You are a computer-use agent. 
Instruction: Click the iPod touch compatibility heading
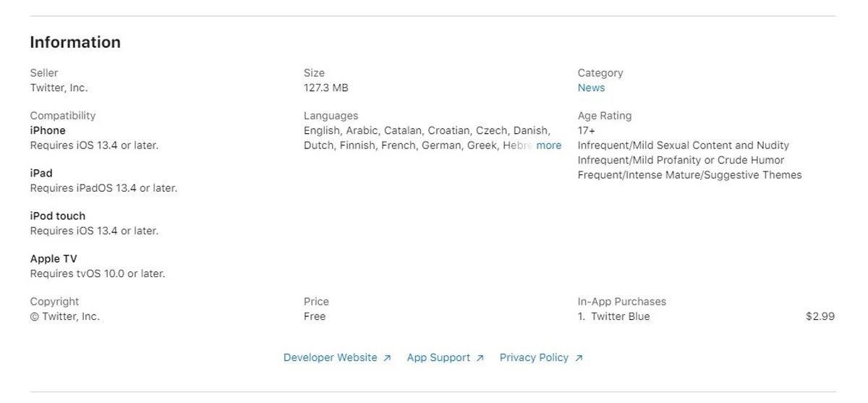[x=58, y=216]
